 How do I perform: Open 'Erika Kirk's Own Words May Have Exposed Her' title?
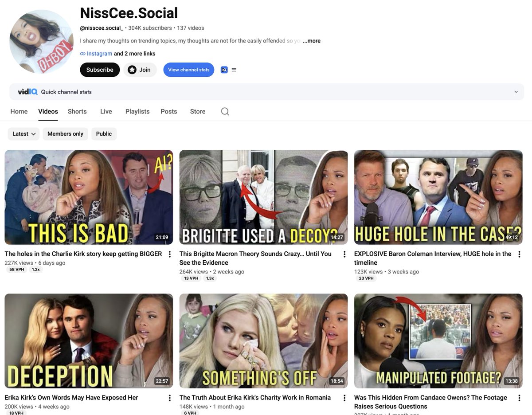[71, 398]
